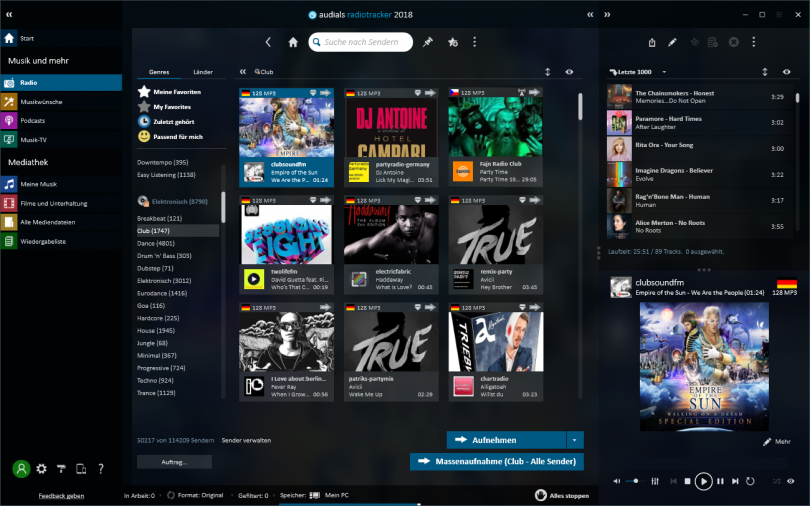Adjust the volume slider

tap(633, 481)
